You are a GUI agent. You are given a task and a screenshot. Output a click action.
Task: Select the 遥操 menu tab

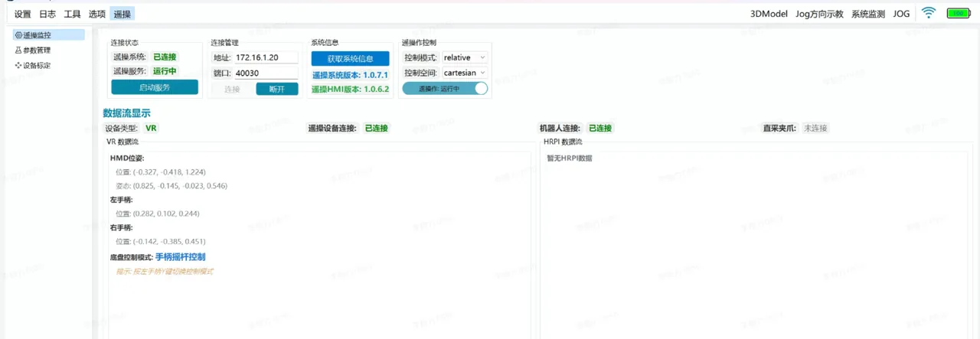122,14
